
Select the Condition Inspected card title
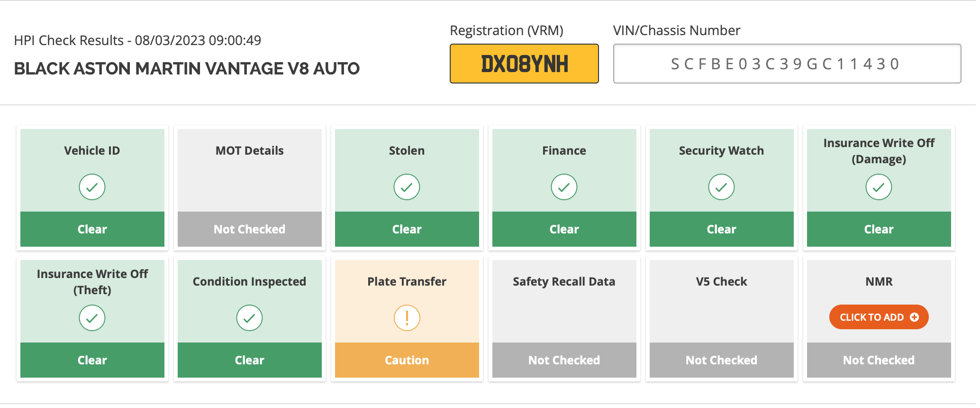249,282
